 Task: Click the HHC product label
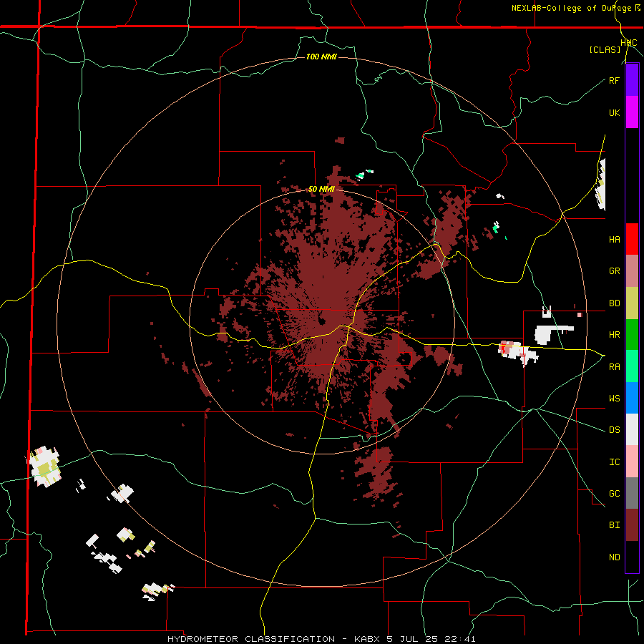[x=629, y=43]
